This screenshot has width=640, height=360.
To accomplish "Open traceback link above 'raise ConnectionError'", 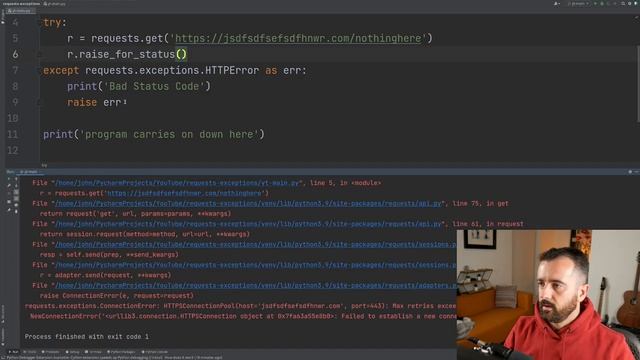I will click(256, 285).
